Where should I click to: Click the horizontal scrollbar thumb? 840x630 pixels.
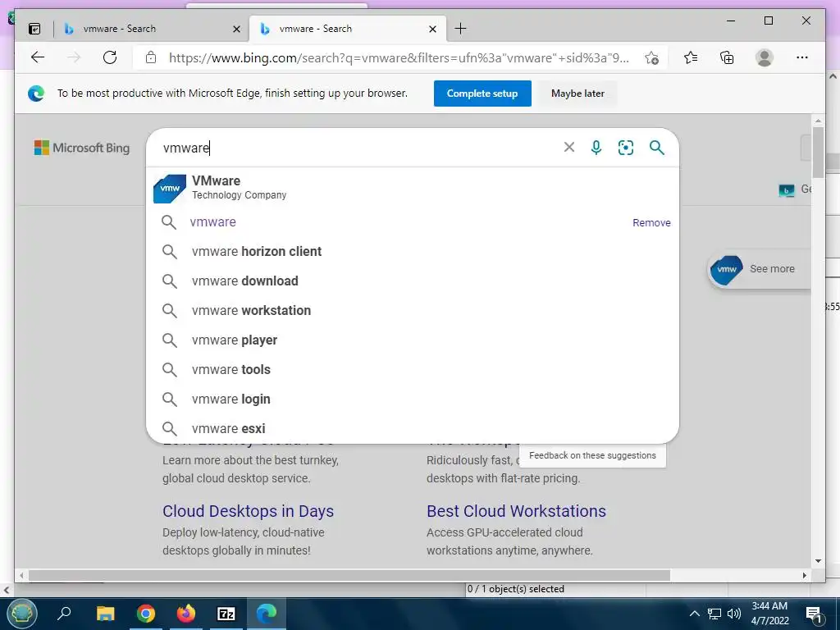349,575
